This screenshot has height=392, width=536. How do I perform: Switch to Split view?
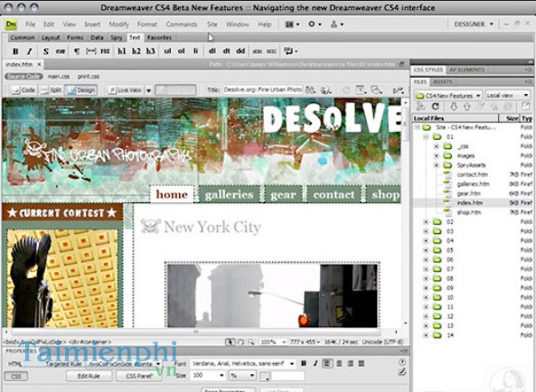52,90
